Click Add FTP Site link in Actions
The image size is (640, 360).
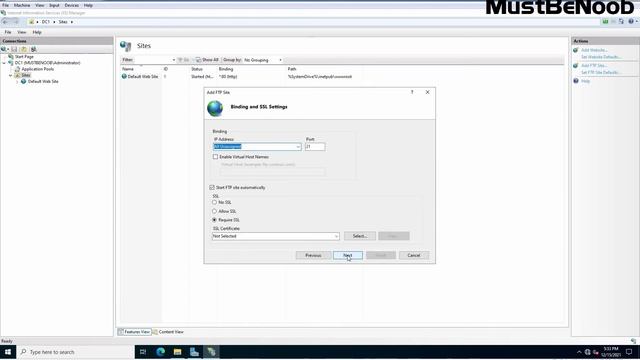click(593, 65)
